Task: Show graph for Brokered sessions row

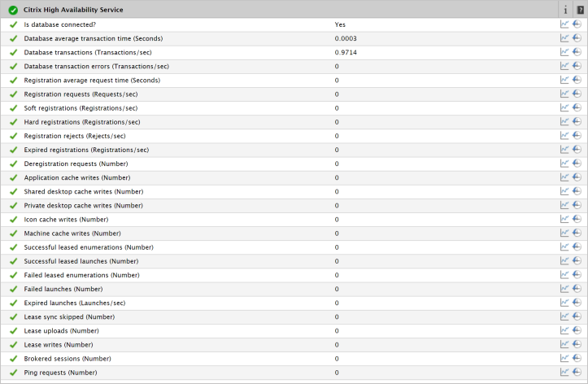Action: [x=564, y=358]
